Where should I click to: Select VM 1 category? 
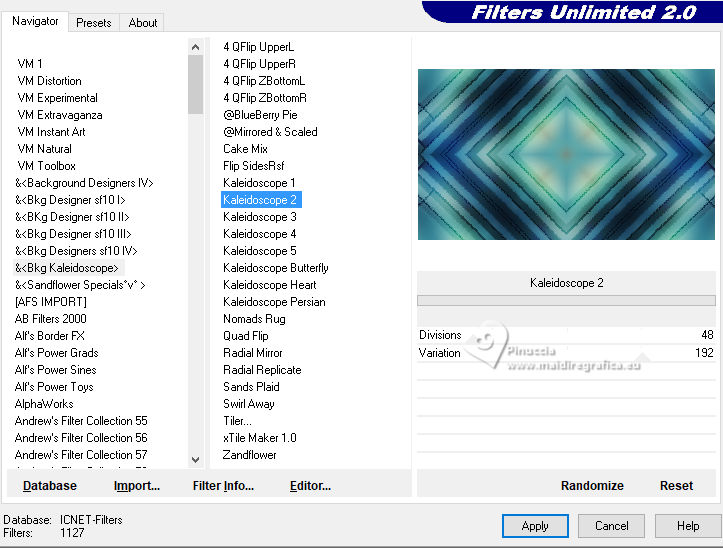click(x=30, y=64)
